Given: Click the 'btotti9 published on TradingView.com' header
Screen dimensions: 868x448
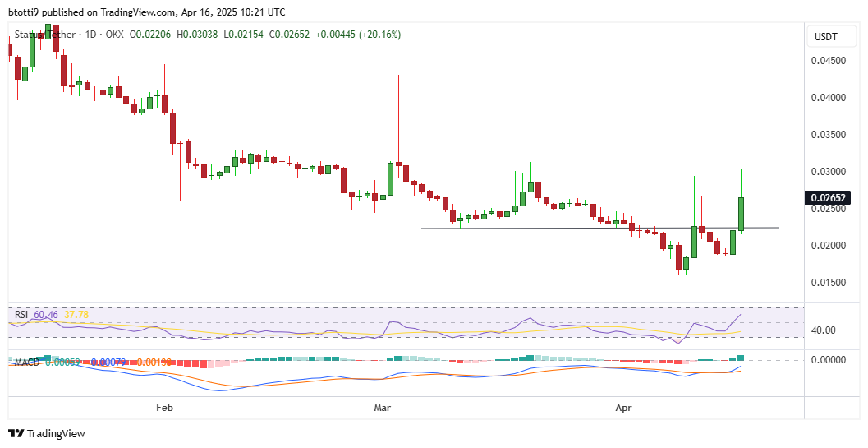Looking at the screenshot, I should 147,12.
